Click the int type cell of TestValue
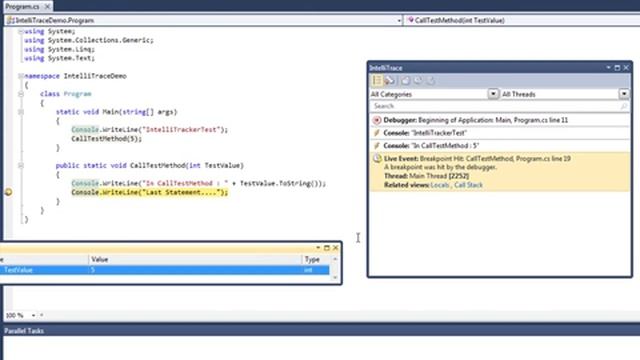This screenshot has width=640, height=360. coord(316,270)
